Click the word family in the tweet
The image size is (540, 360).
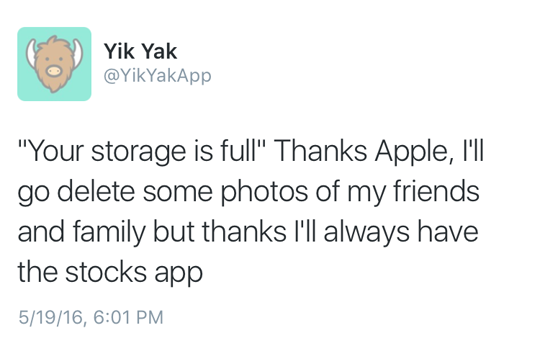point(109,232)
